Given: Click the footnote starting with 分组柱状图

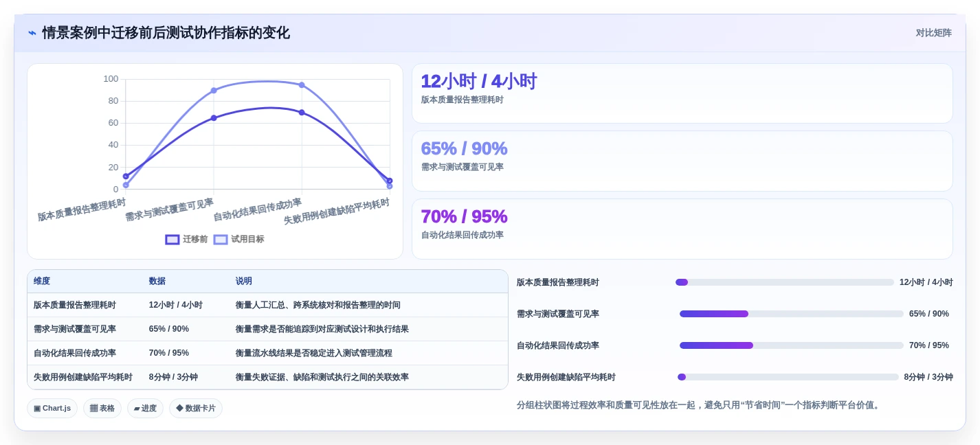Looking at the screenshot, I should click(699, 405).
